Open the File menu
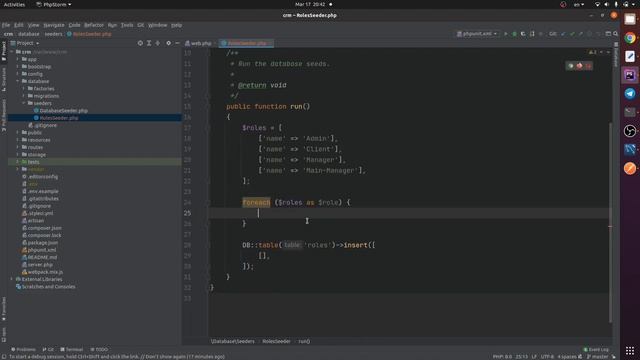 (x=6, y=25)
